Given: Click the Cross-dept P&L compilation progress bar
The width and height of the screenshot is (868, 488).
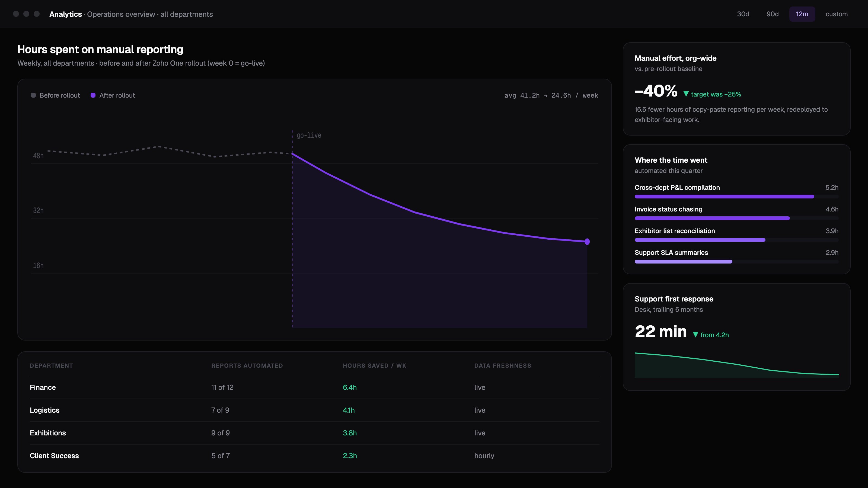Looking at the screenshot, I should [x=737, y=197].
